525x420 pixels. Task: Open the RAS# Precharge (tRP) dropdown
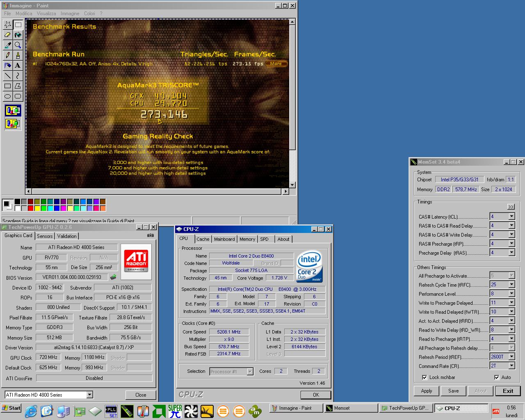click(x=511, y=244)
